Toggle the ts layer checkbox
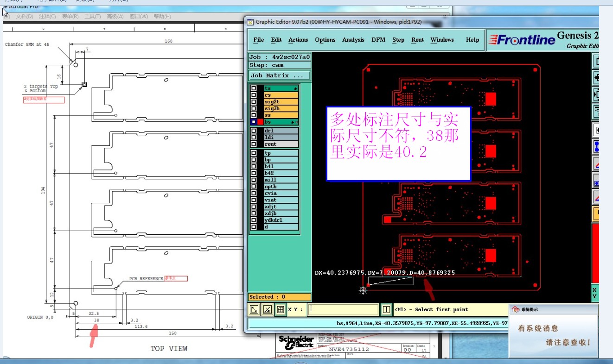 254,88
